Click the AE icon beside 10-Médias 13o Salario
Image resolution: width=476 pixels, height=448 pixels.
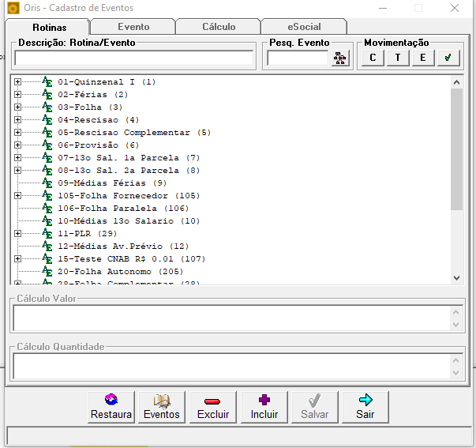[47, 221]
